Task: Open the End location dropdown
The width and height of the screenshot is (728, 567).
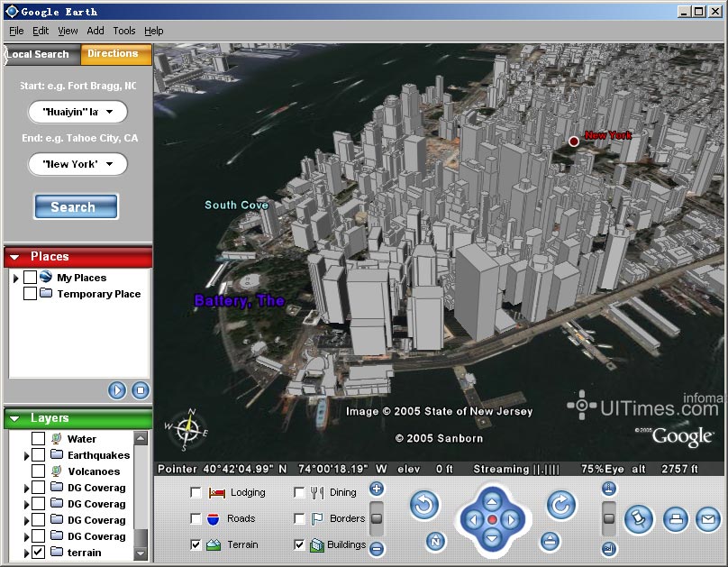Action: pyautogui.click(x=110, y=164)
